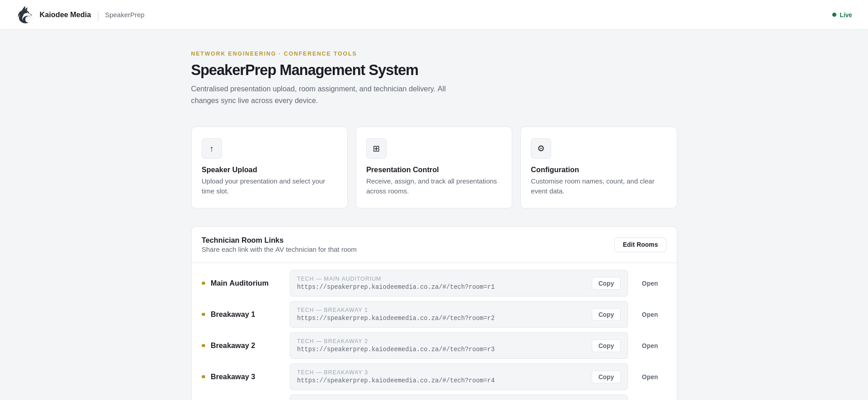Copy the Main Auditorium tech link
The width and height of the screenshot is (868, 400).
(606, 283)
